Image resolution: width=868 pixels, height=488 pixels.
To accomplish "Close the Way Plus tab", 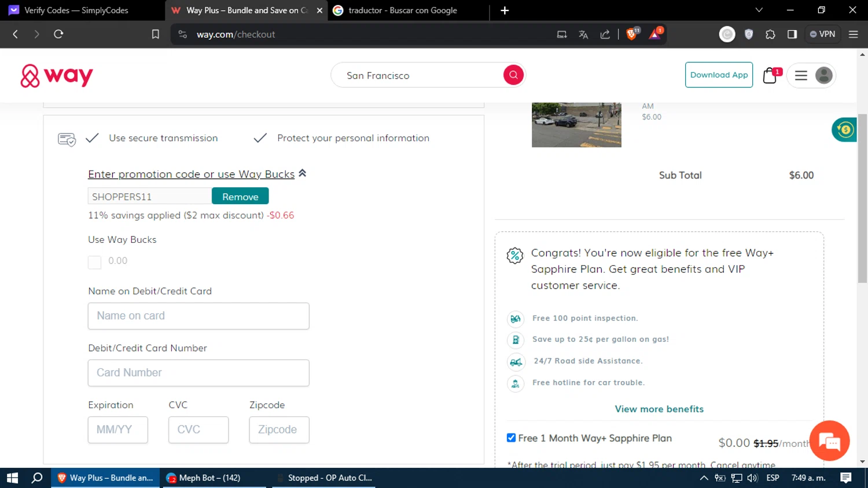I will 319,10.
